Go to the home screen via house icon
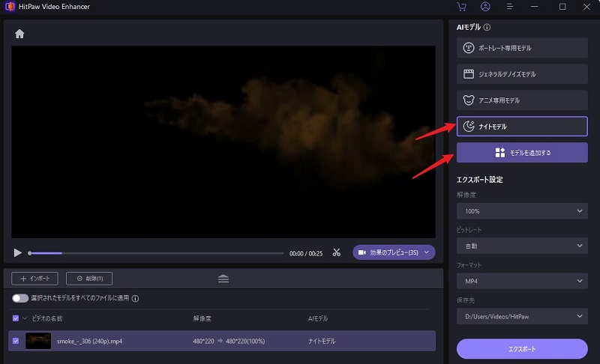Image resolution: width=600 pixels, height=364 pixels. [19, 34]
